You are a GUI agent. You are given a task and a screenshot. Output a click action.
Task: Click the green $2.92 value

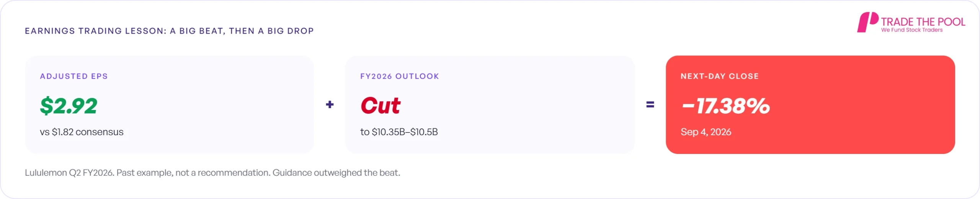pos(69,106)
